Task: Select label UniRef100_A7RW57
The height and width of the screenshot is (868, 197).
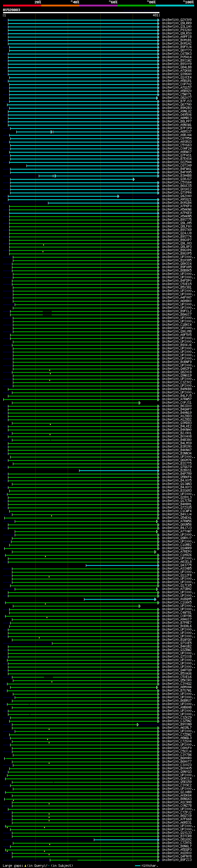Action: point(177,399)
